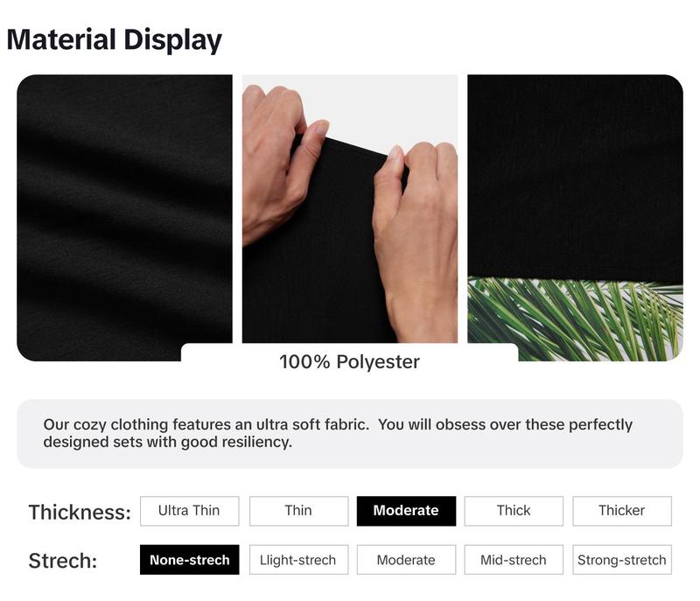Select the Thin thickness option
Viewport: 700px width, 601px height.
point(298,511)
